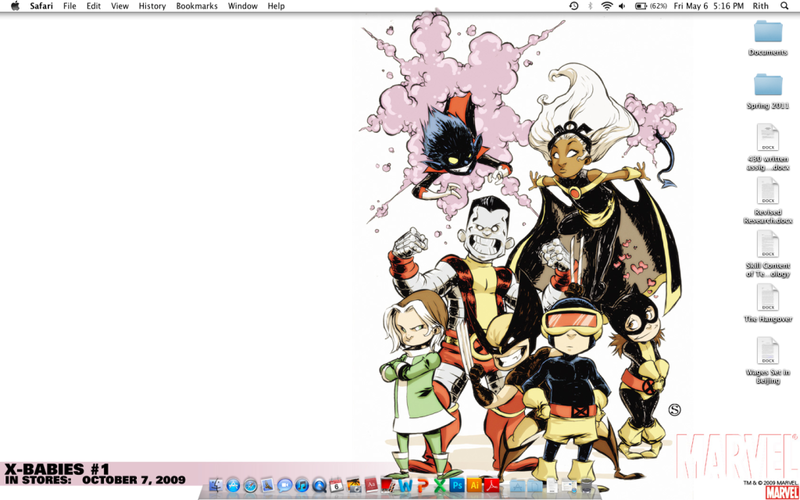Select the Wages Set in Beijing document
The image size is (800, 500).
point(768,360)
